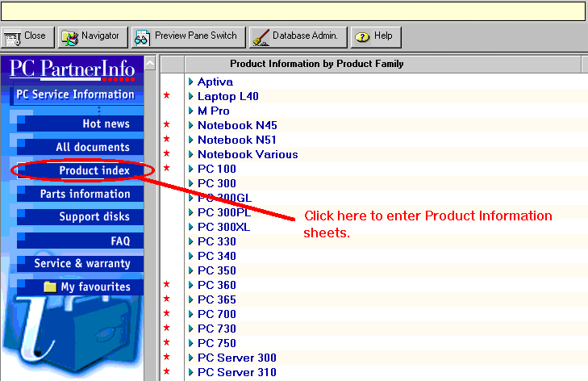
Task: Click the Product Information by Product Family header
Action: 316,64
